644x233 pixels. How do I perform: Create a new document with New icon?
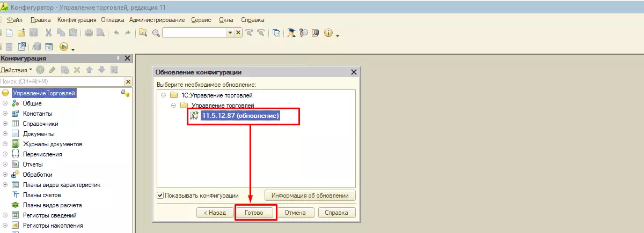9,33
